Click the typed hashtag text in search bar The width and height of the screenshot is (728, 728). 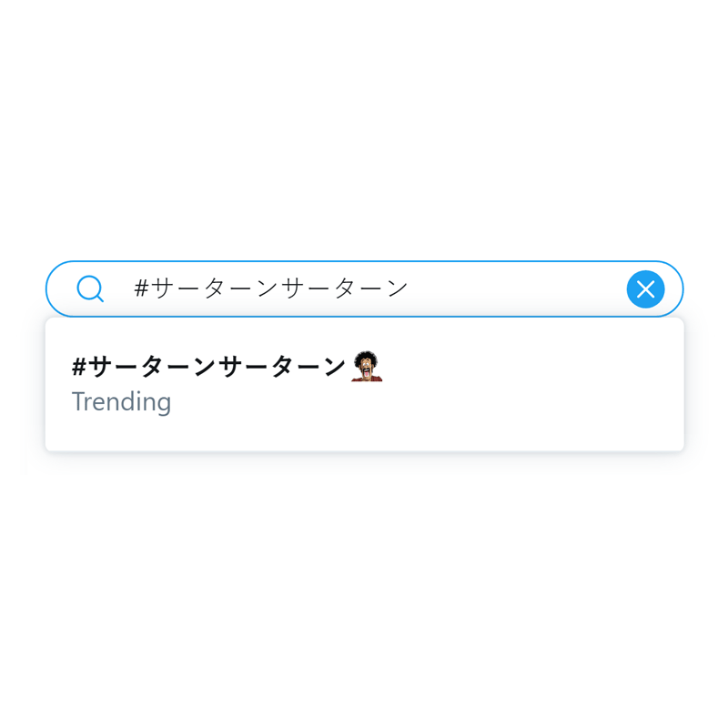click(x=270, y=288)
